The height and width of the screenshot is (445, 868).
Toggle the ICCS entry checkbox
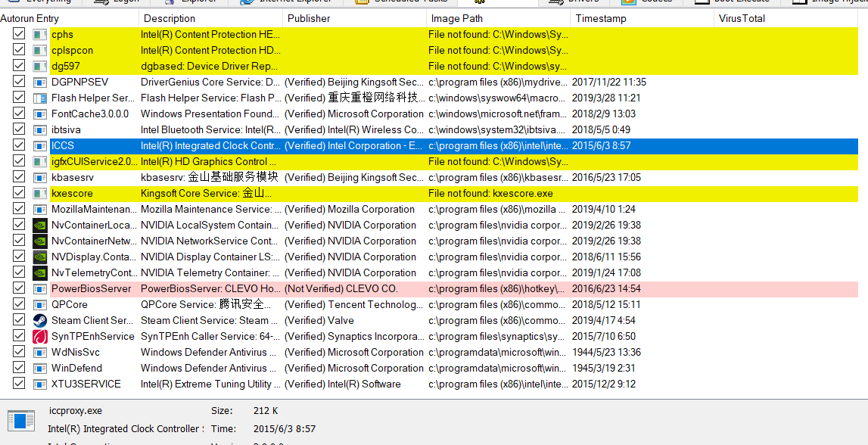pyautogui.click(x=19, y=145)
